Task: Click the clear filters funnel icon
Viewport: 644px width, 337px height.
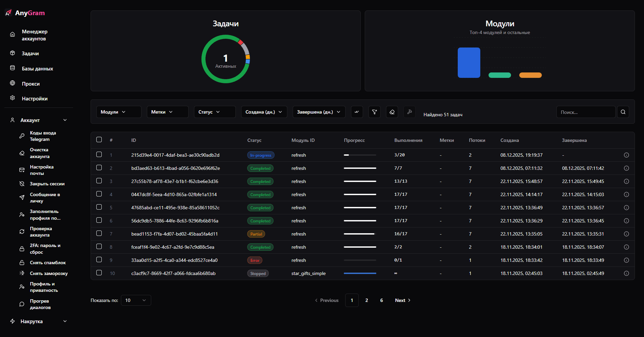Action: 374,112
